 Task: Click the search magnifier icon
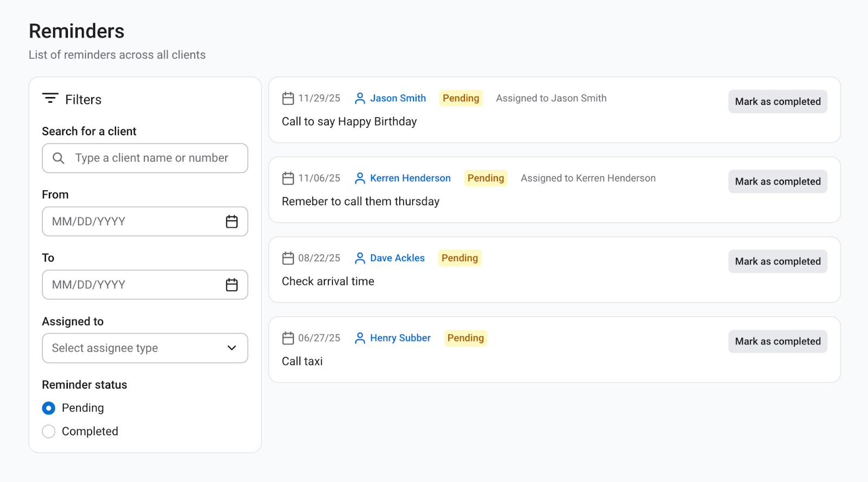59,158
